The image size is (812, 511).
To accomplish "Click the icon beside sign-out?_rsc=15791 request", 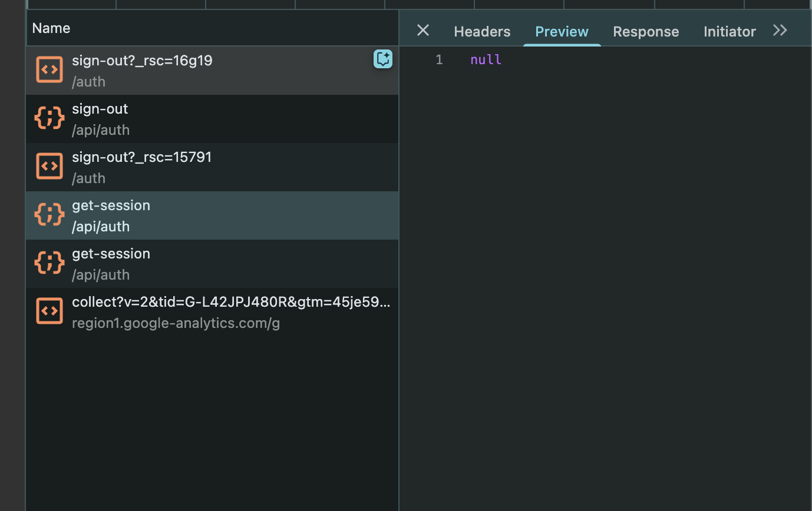I will [49, 167].
